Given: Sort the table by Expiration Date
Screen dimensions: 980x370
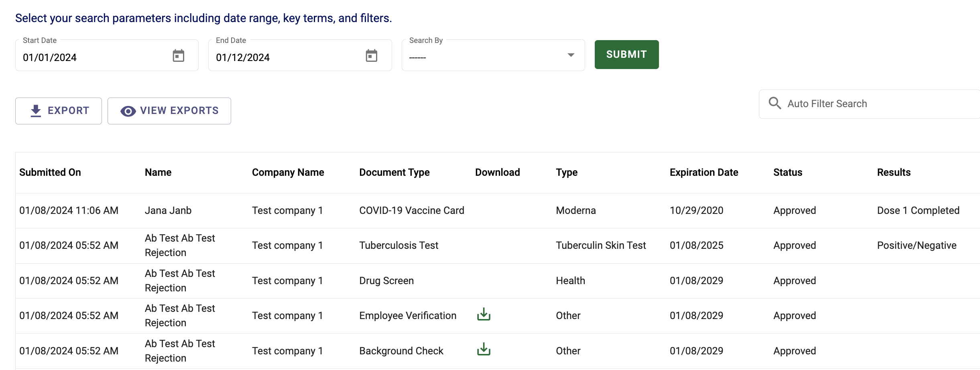Looking at the screenshot, I should click(703, 172).
